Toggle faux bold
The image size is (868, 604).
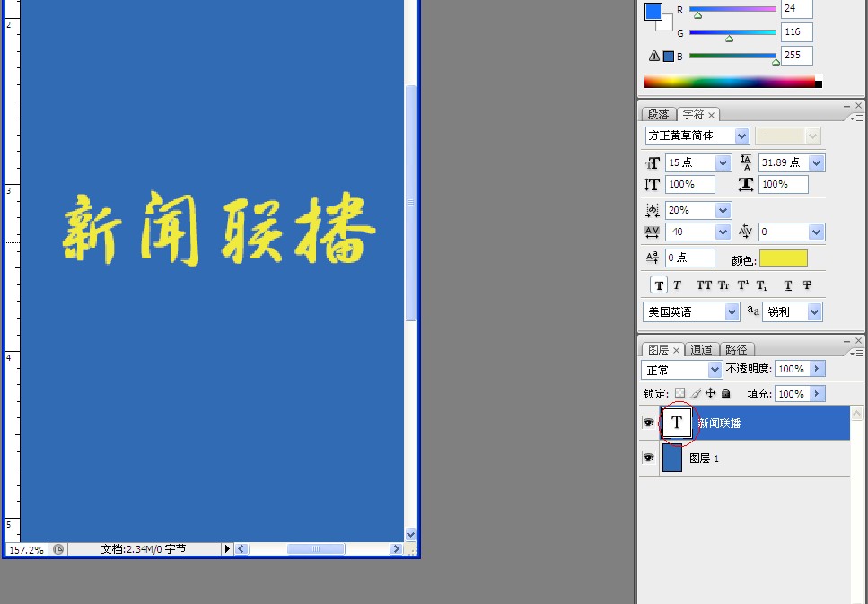tap(659, 285)
